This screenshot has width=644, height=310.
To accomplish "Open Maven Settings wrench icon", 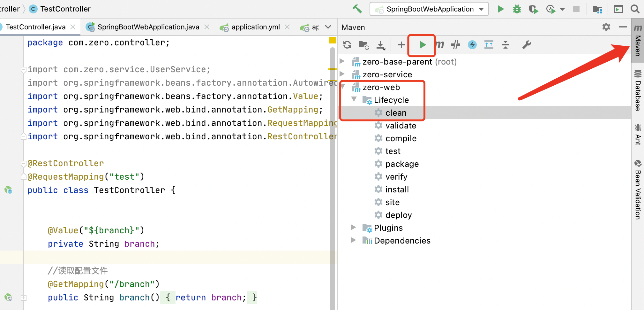I will coord(527,45).
